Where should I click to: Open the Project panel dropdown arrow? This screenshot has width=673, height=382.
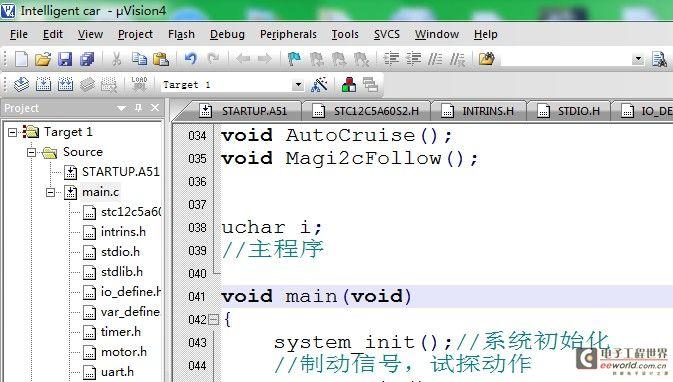tap(121, 108)
